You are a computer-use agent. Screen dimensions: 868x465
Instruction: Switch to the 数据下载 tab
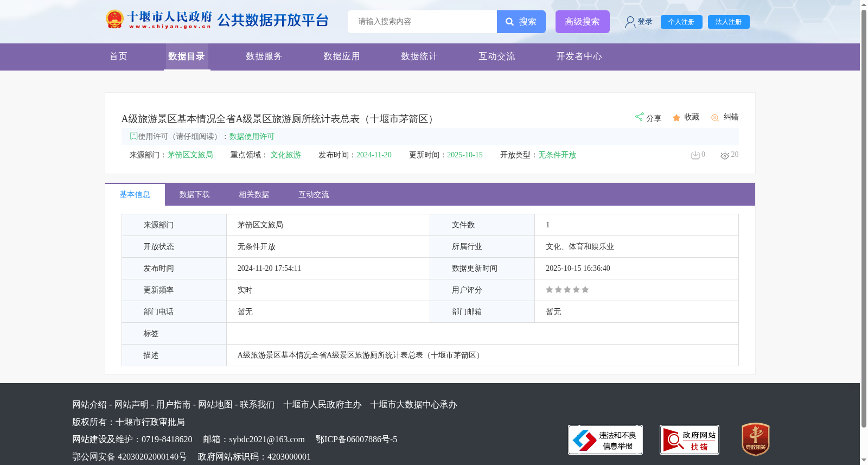pyautogui.click(x=194, y=194)
